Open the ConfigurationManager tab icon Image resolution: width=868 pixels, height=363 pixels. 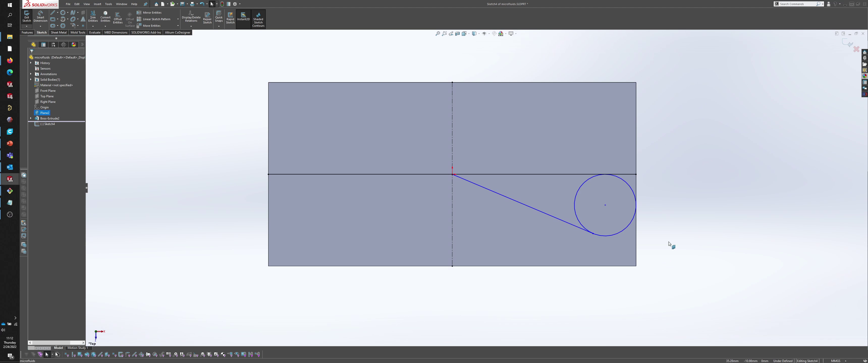53,44
